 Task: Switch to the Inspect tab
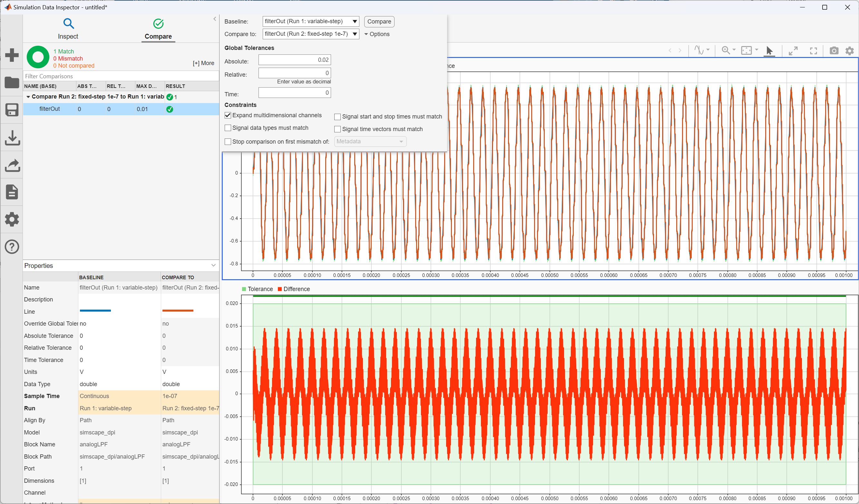point(68,29)
